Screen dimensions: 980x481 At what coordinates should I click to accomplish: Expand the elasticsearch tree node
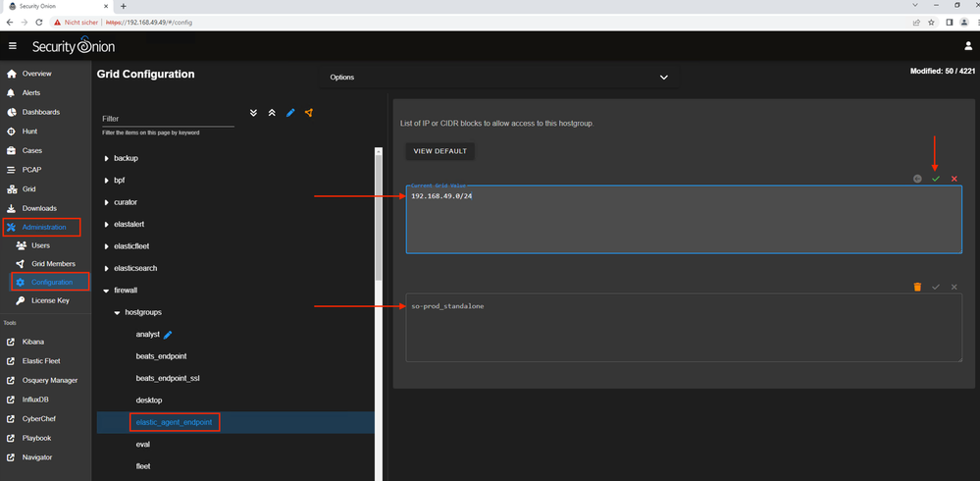(x=107, y=268)
